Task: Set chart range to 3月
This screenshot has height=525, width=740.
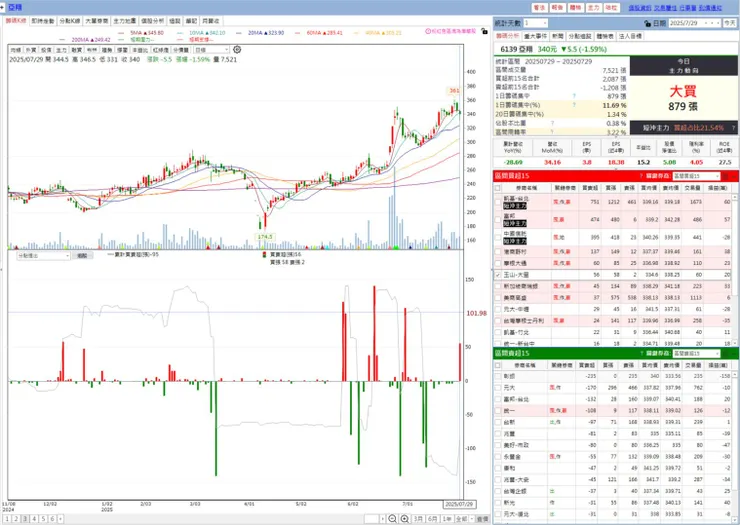Action: click(418, 519)
